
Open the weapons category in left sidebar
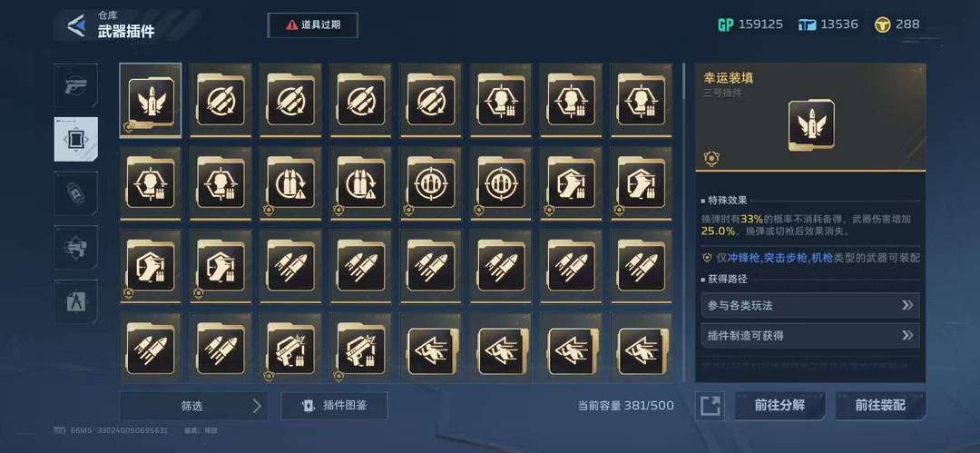75,85
